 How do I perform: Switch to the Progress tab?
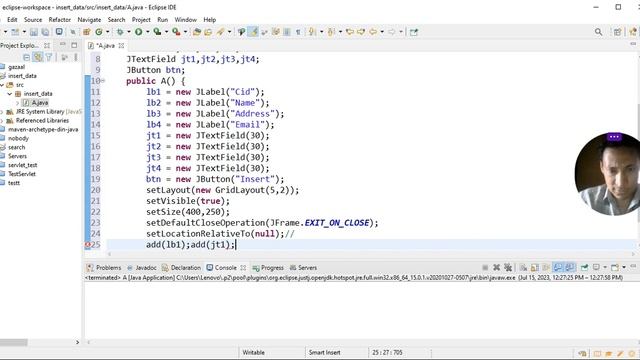pyautogui.click(x=268, y=268)
